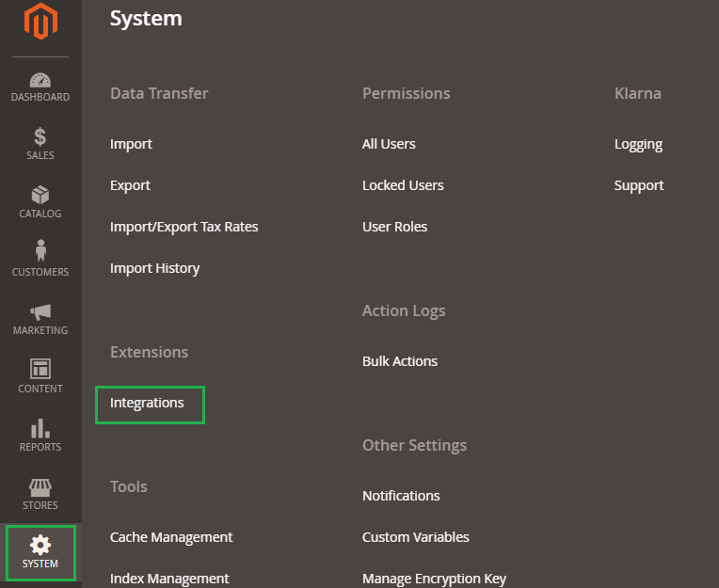Viewport: 719px width, 588px height.
Task: Open the Stores storefront icon
Action: tap(40, 487)
